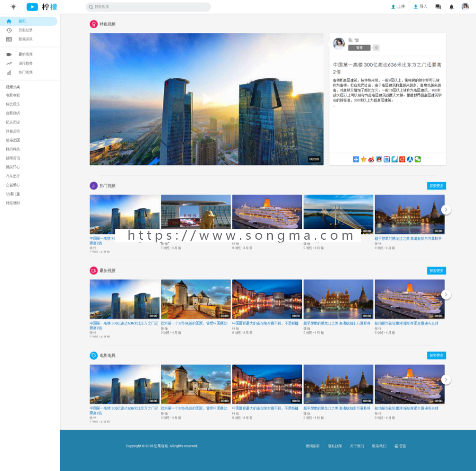The height and width of the screenshot is (471, 476).
Task: Open the user avatar menu in header
Action: [x=465, y=6]
